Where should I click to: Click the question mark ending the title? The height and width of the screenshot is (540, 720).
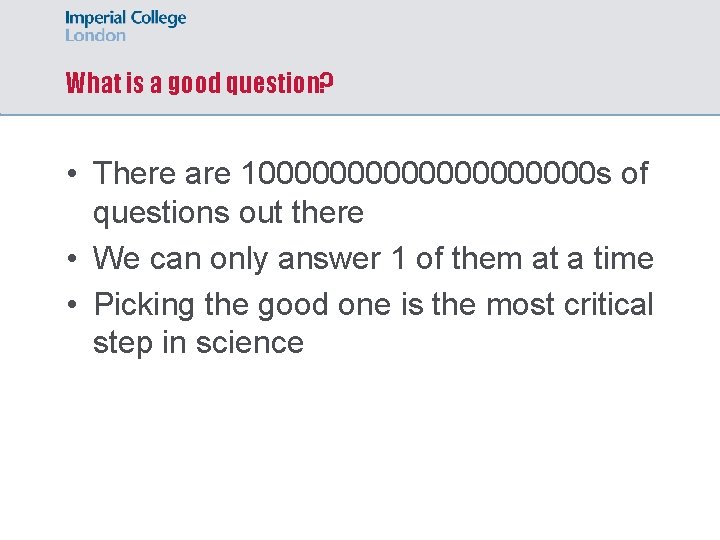[x=325, y=83]
